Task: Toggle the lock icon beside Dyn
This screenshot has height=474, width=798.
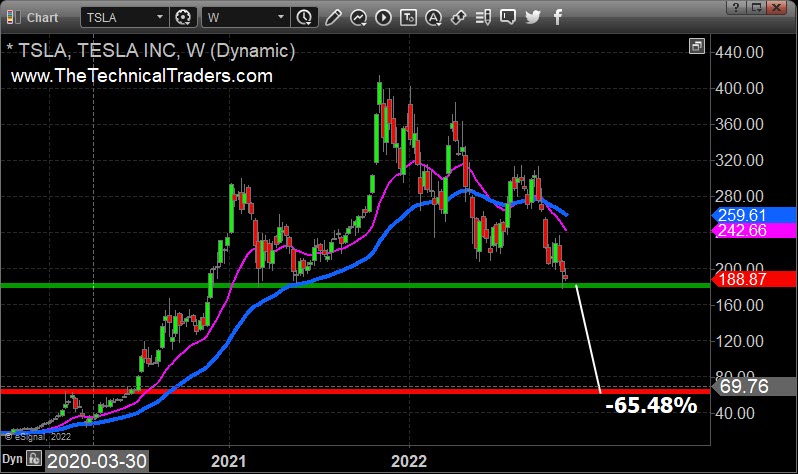Action: coord(33,461)
